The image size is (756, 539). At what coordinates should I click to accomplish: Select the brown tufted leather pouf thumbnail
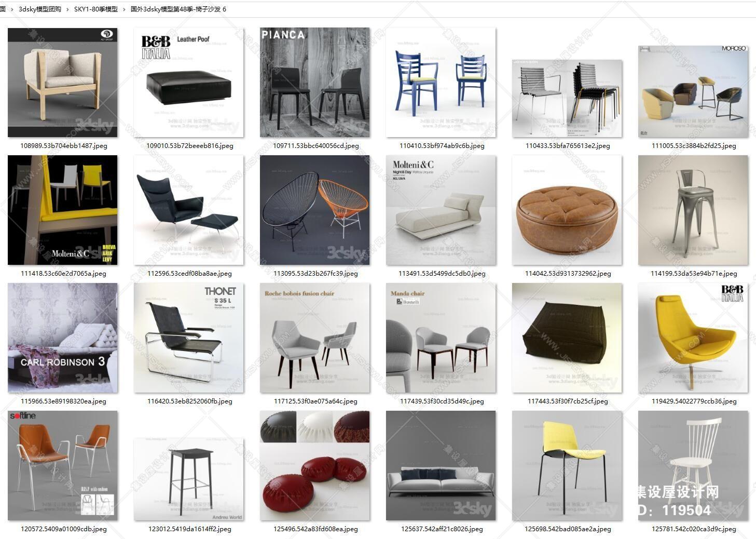[567, 210]
